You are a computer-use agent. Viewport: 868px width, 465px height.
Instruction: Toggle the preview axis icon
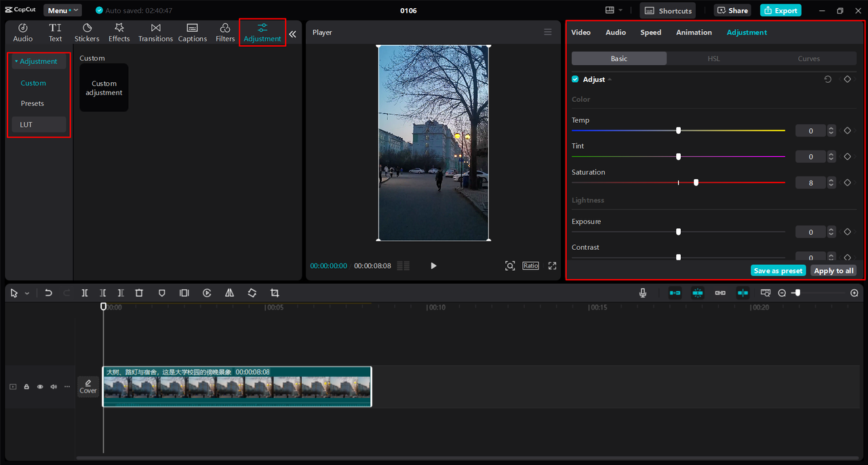[743, 293]
